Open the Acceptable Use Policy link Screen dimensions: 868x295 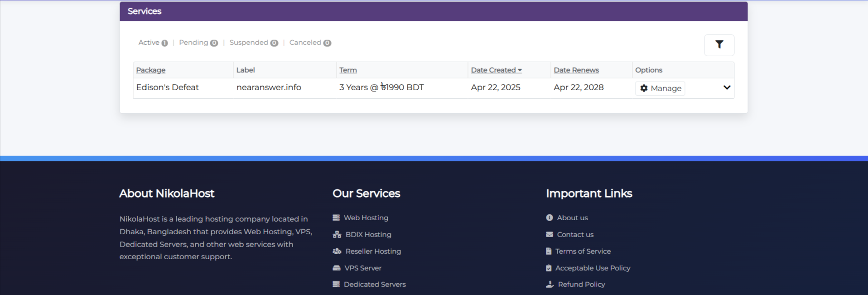click(593, 268)
